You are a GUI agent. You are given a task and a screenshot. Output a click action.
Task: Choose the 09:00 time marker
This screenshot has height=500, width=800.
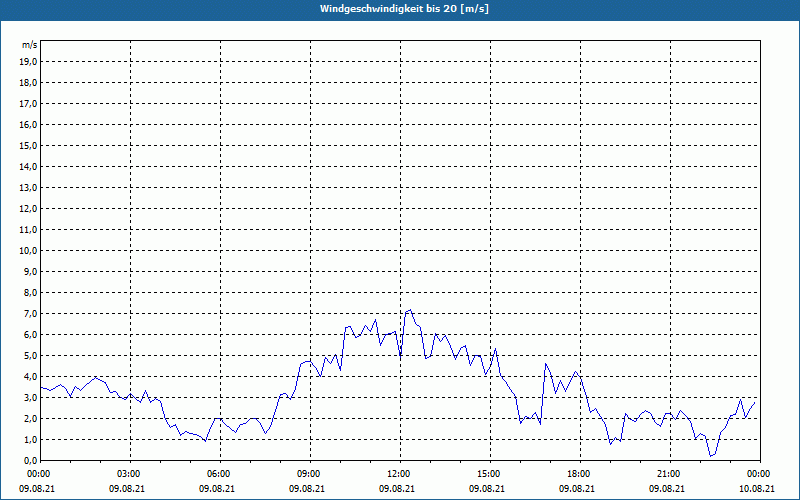309,473
